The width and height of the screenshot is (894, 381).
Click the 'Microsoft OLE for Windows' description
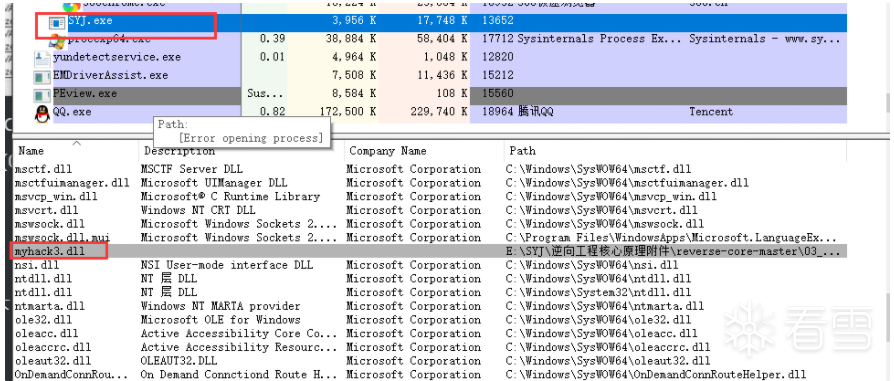pos(220,320)
